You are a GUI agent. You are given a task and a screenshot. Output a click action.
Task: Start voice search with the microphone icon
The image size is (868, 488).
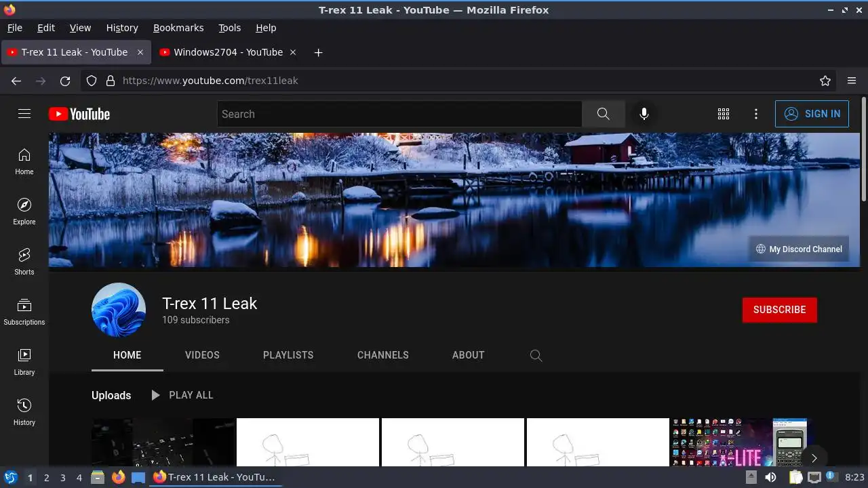(x=644, y=114)
